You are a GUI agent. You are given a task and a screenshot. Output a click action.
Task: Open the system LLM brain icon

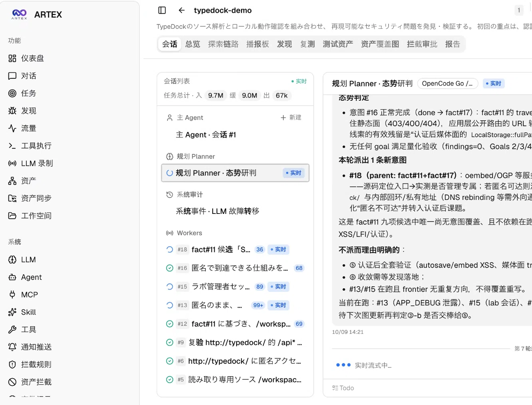point(12,260)
